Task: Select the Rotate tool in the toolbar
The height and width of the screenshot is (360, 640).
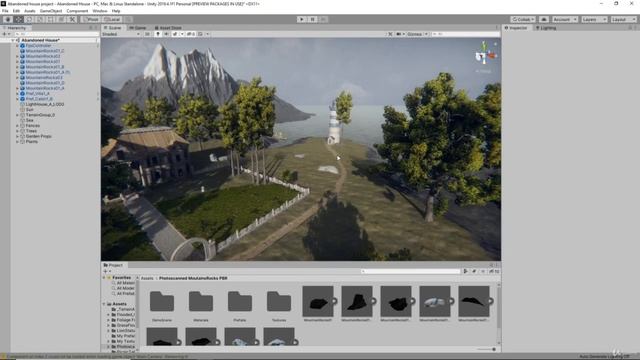Action: point(29,19)
